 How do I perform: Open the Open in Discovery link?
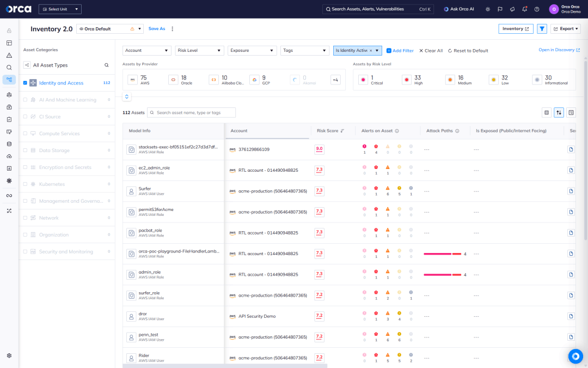click(559, 50)
